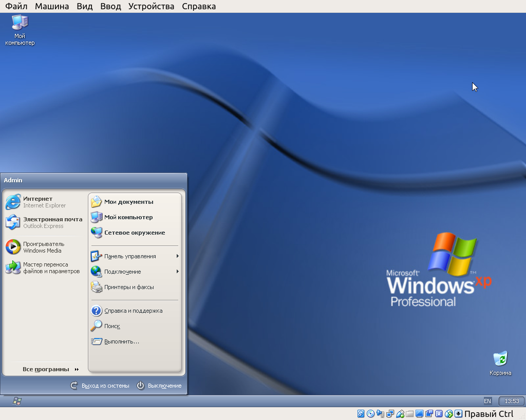Open the Справка menu in the menu bar
Screen dimensions: 526x420
tap(199, 6)
